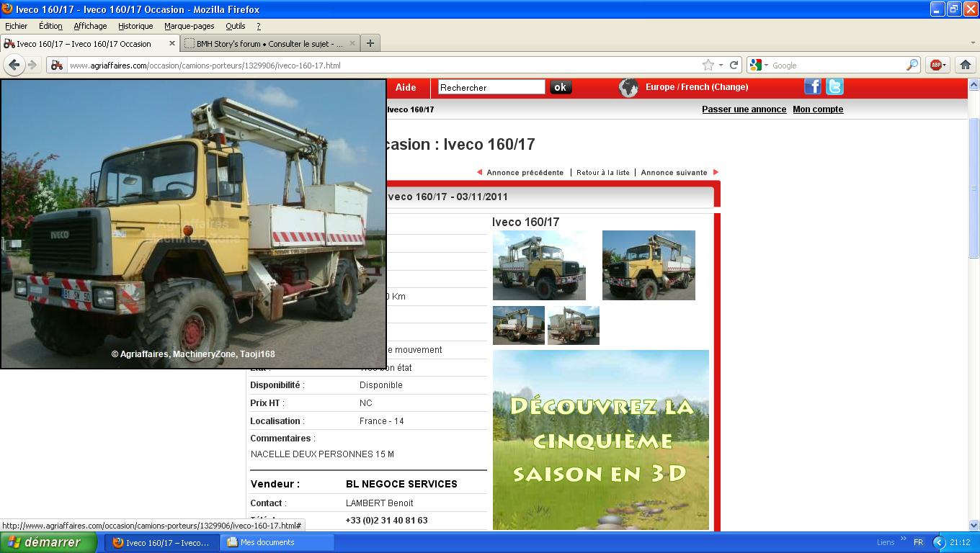
Task: Click the search magnifier icon
Action: point(912,65)
